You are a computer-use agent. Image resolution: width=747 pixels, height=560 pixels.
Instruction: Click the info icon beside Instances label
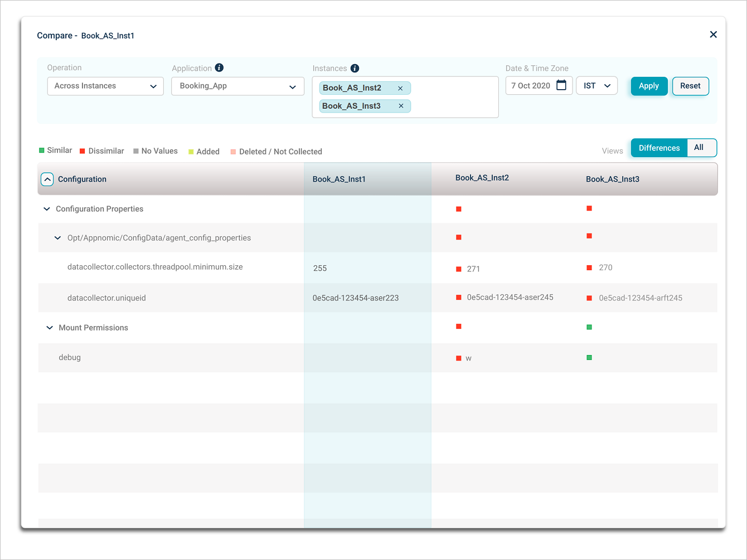point(355,68)
